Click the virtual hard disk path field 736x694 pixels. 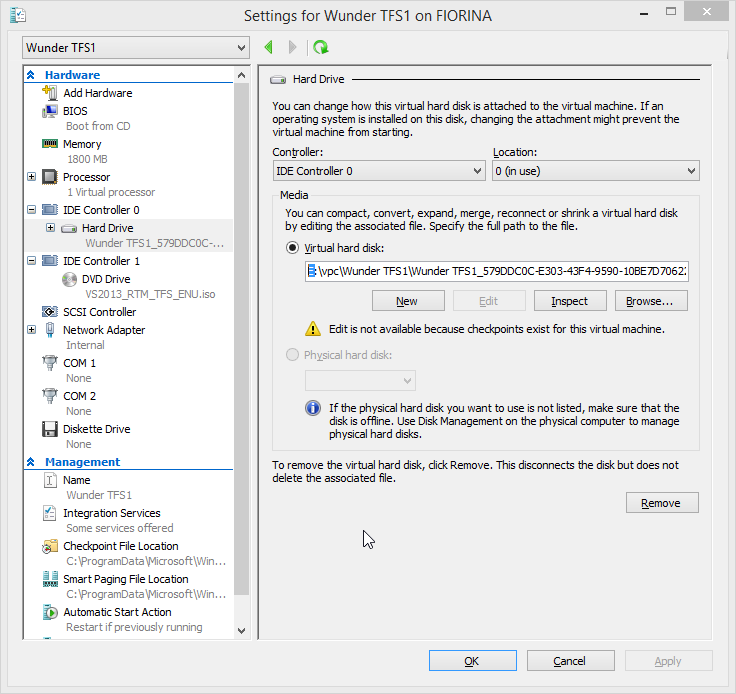coord(497,271)
